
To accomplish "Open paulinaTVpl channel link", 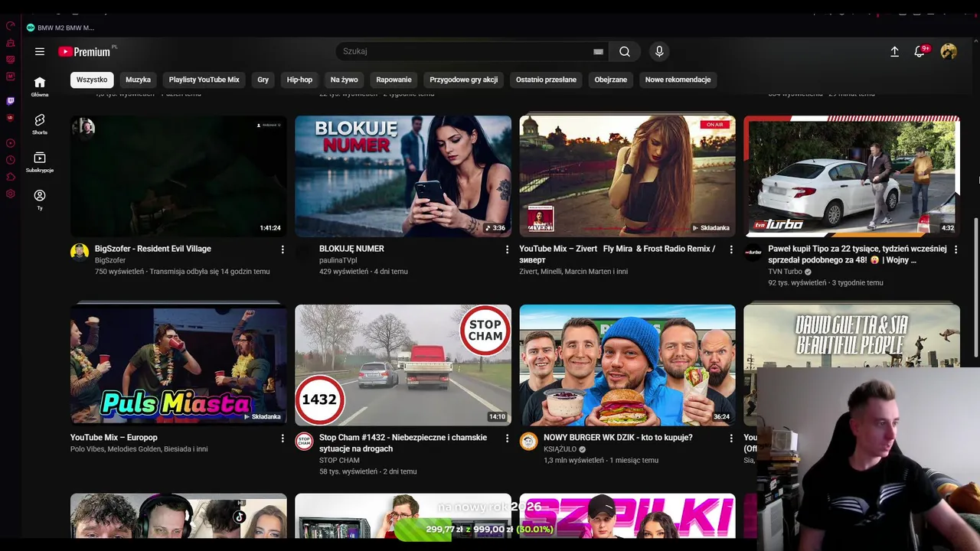I will tap(338, 260).
